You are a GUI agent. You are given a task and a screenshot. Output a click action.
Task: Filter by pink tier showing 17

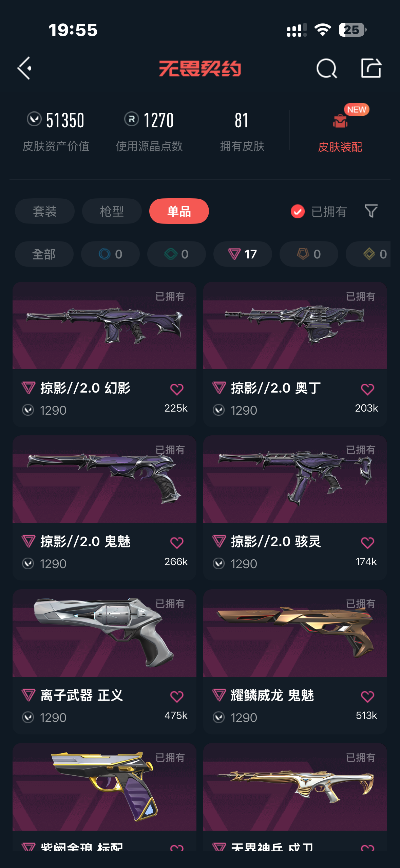(243, 254)
